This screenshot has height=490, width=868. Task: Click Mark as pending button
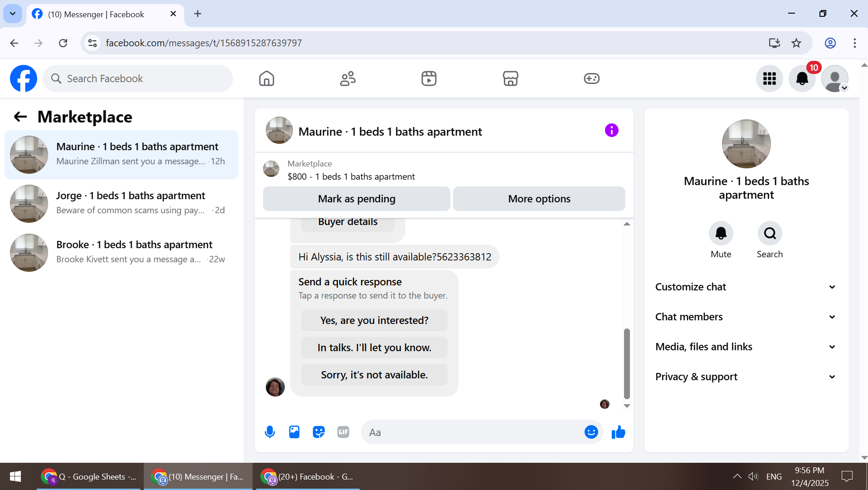(x=356, y=199)
